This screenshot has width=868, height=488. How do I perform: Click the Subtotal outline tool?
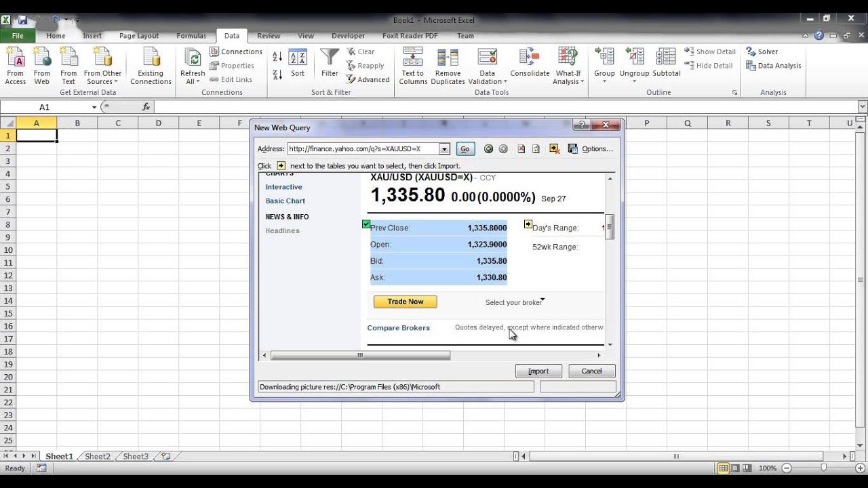tap(667, 63)
